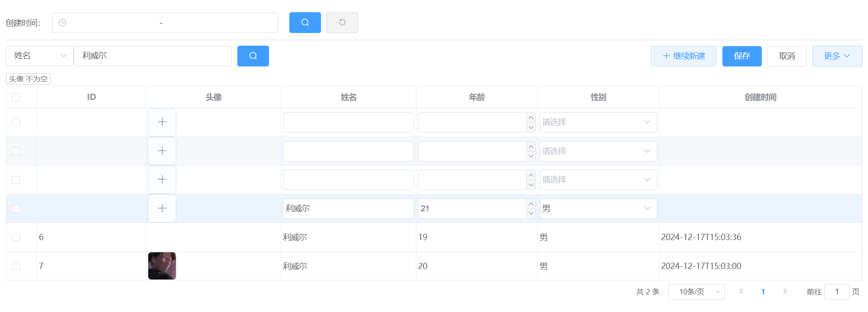This screenshot has width=868, height=312.
Task: Click the name input in the second new row
Action: pos(349,151)
